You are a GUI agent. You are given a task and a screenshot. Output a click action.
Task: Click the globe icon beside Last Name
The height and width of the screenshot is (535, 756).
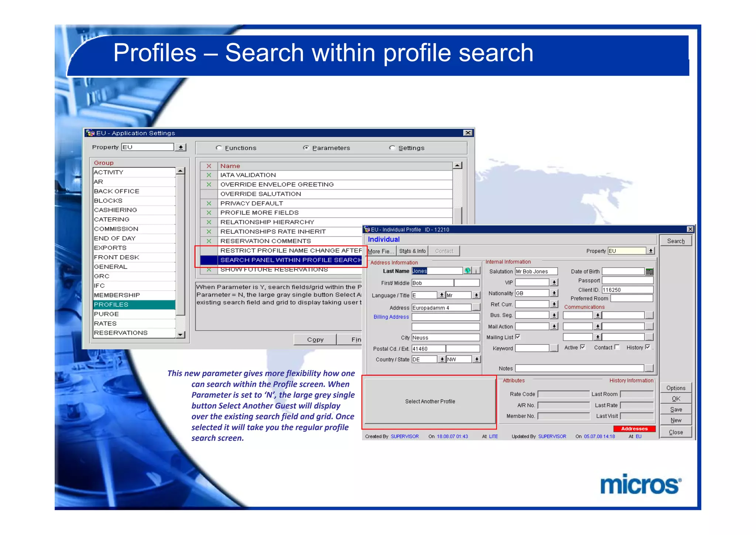(468, 271)
